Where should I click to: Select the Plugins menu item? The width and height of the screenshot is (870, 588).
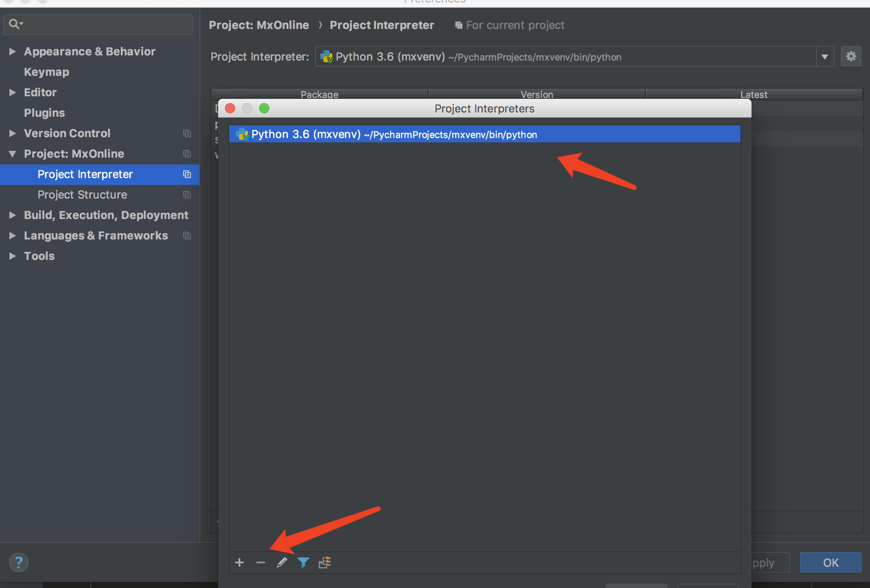click(x=45, y=112)
